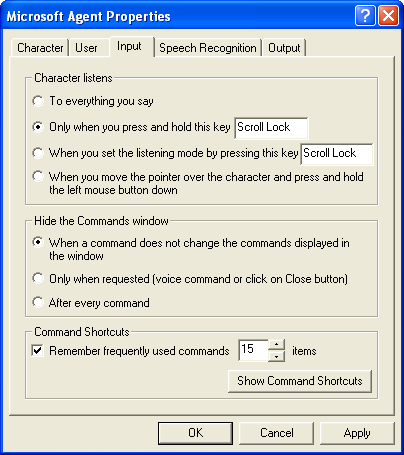This screenshot has height=455, width=404.
Task: Select 'When you set the listening mode' radio button
Action: click(x=38, y=153)
